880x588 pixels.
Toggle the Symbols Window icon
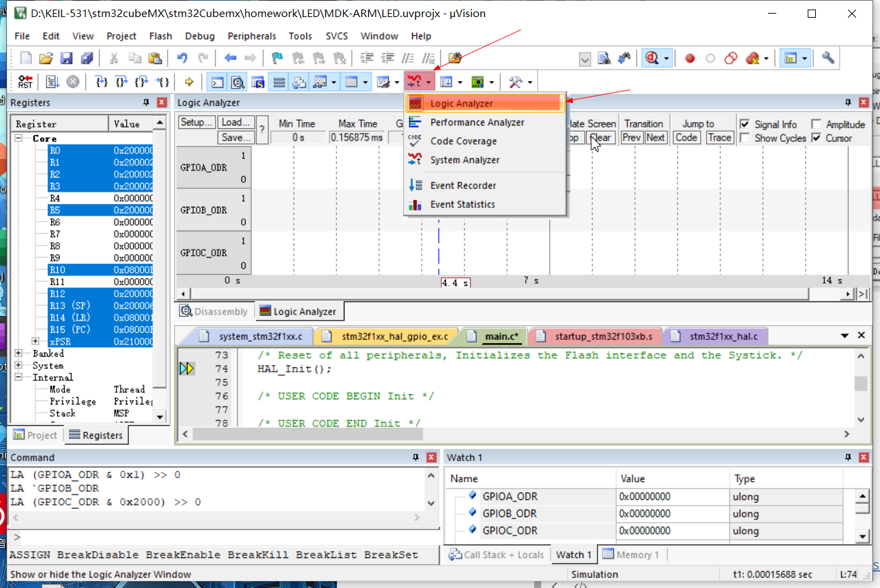point(257,83)
